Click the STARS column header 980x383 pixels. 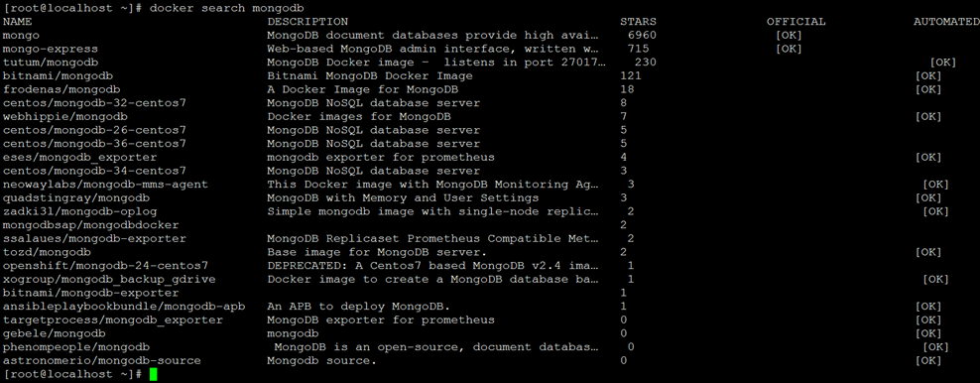pos(638,22)
